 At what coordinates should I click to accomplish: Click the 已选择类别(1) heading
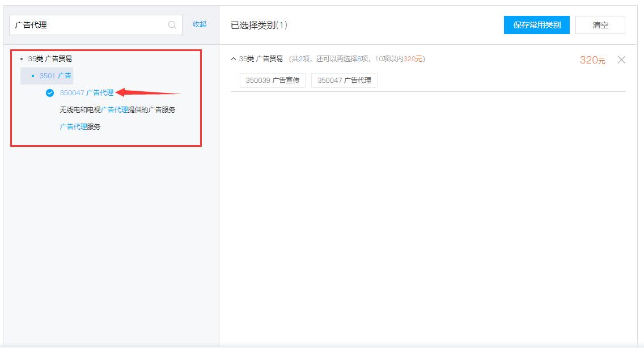coord(260,26)
